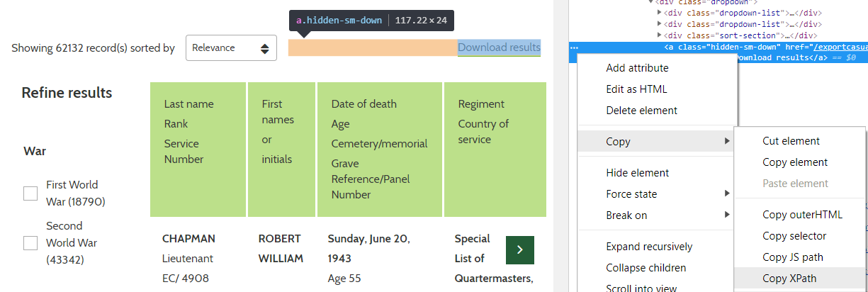Open the Relevance sort dropdown
Image resolution: width=868 pixels, height=292 pixels.
click(231, 48)
